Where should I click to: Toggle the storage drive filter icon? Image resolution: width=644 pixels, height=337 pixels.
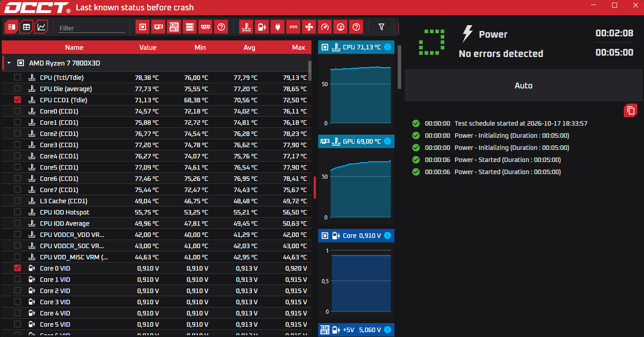pyautogui.click(x=190, y=27)
